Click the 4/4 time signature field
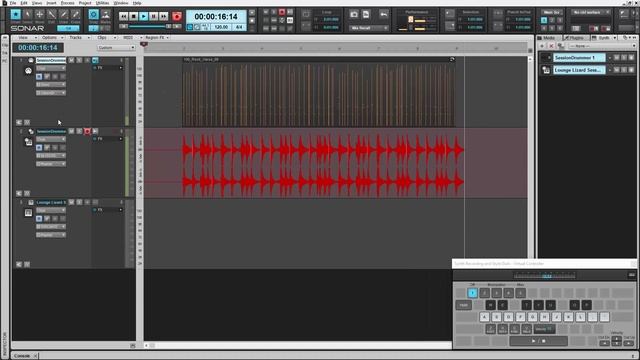 pos(239,27)
